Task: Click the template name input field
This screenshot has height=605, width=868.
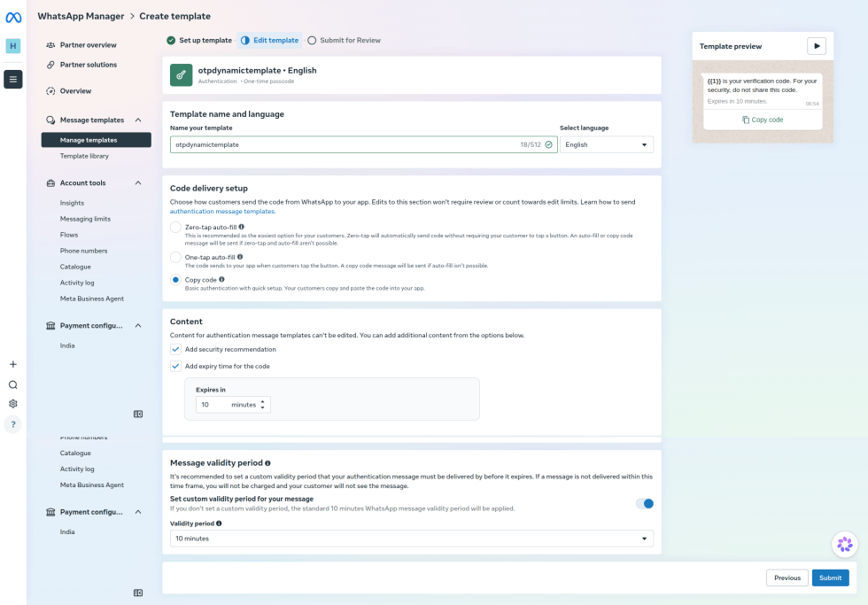Action: pos(364,144)
